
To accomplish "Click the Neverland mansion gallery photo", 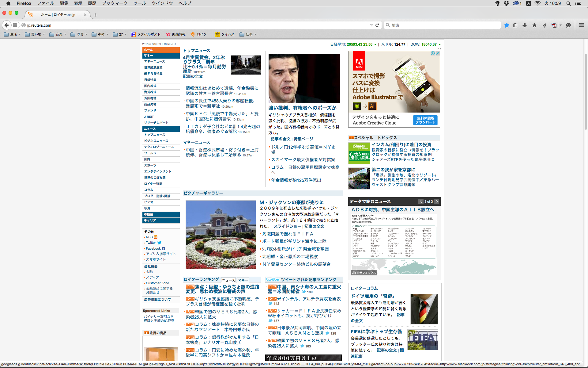I will point(221,235).
